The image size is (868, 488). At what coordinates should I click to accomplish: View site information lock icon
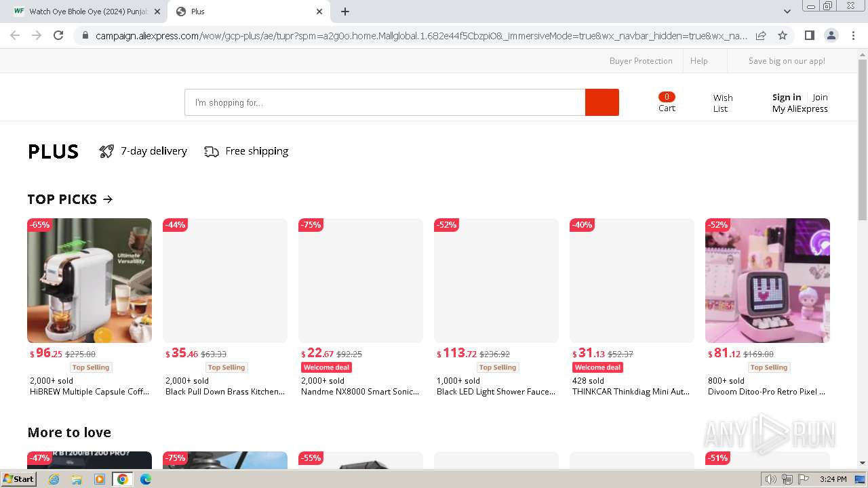[85, 35]
